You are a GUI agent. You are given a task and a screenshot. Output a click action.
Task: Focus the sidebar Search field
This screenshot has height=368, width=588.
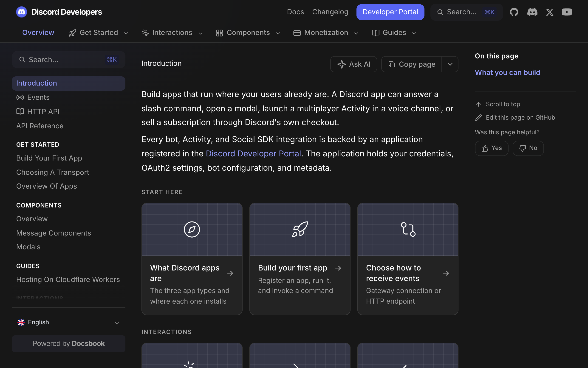pyautogui.click(x=69, y=60)
